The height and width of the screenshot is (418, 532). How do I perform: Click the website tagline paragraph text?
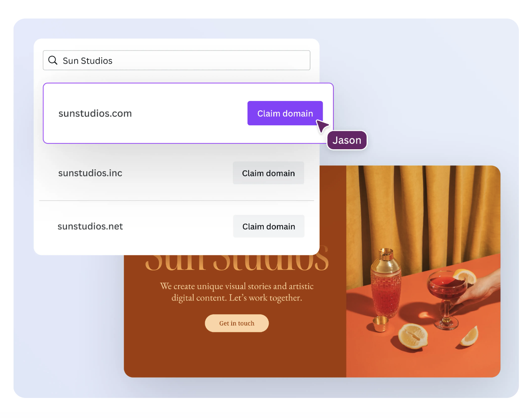(237, 292)
